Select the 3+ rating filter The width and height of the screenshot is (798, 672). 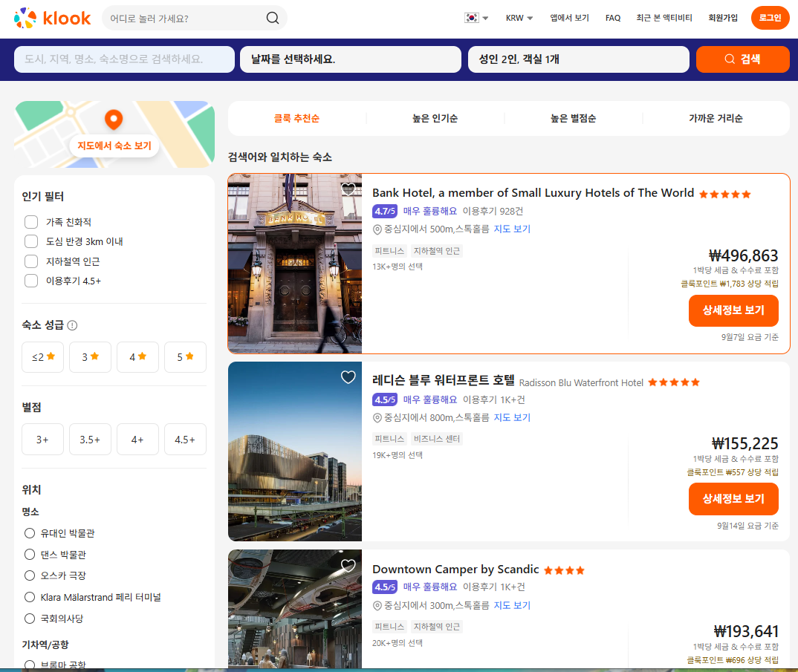tap(43, 439)
